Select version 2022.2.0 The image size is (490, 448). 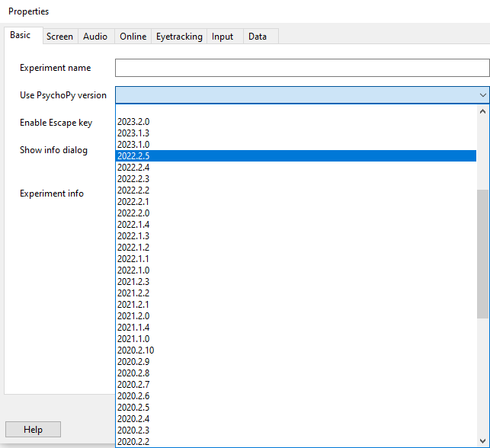(x=296, y=213)
